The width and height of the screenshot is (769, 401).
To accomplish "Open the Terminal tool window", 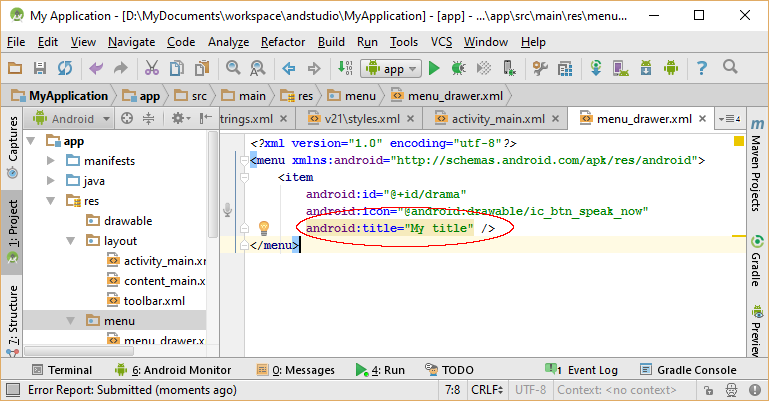I will tap(62, 370).
